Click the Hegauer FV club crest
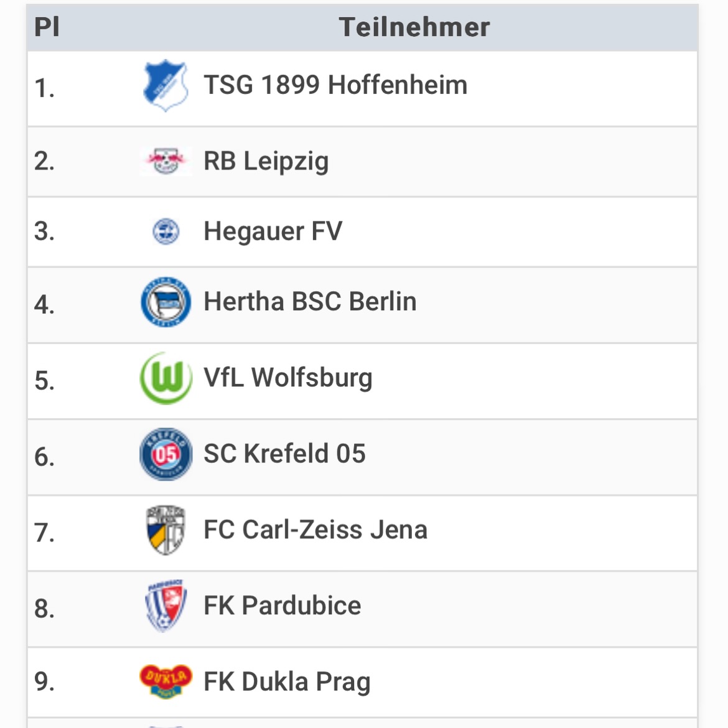Image resolution: width=728 pixels, height=728 pixels. pyautogui.click(x=166, y=231)
